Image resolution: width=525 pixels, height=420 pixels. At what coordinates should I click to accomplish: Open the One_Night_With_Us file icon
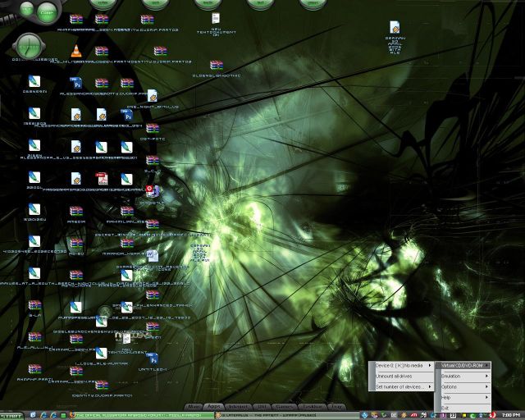tap(152, 97)
